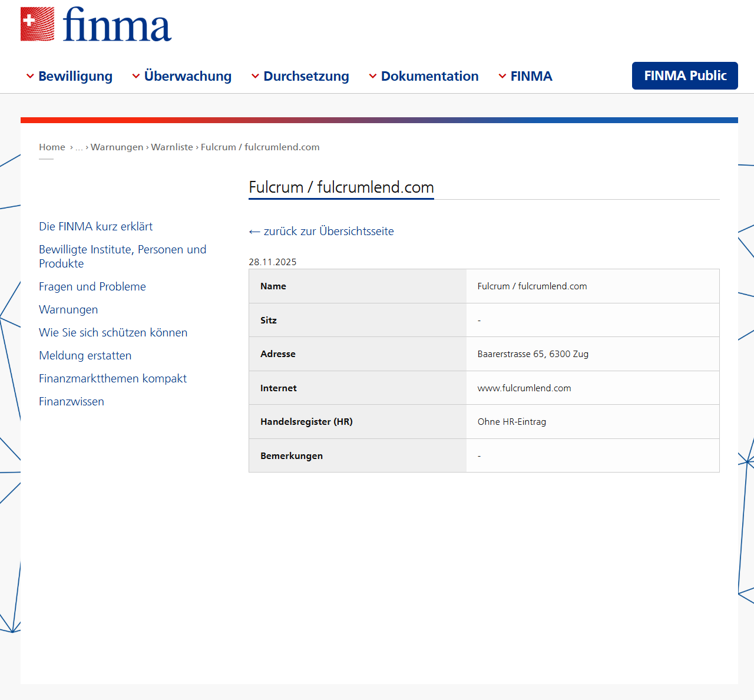Image resolution: width=754 pixels, height=700 pixels.
Task: Expand the FINMA menu chevron
Action: click(502, 76)
